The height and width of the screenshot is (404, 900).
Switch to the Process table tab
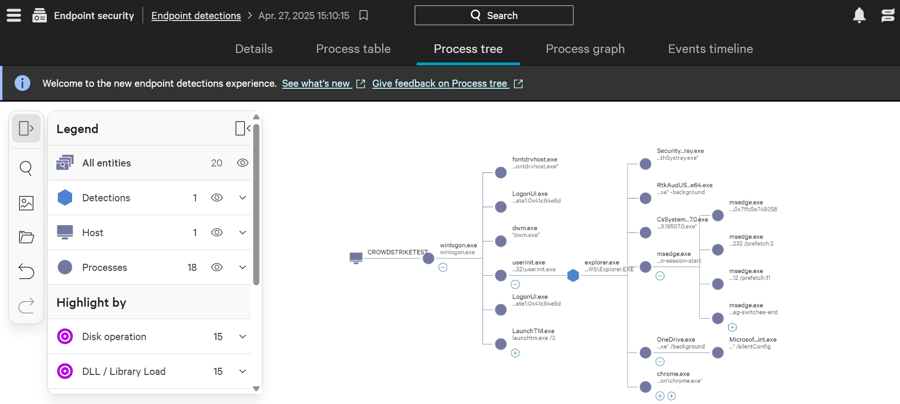353,49
